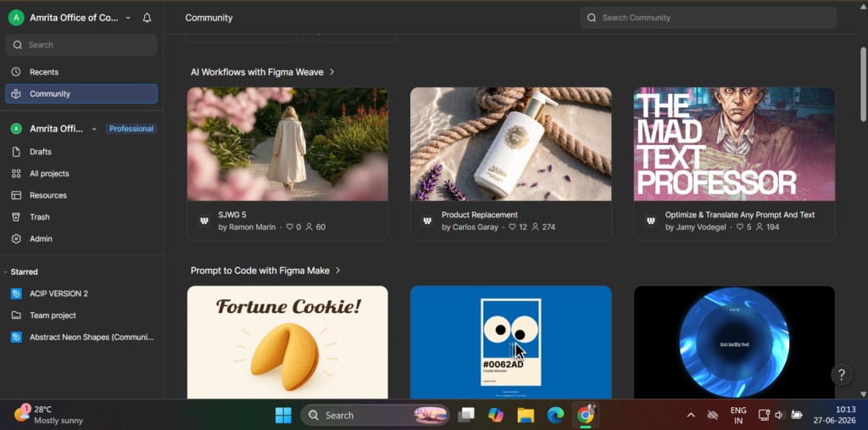The height and width of the screenshot is (430, 868).
Task: Click the Product Replacement title
Action: pos(480,215)
